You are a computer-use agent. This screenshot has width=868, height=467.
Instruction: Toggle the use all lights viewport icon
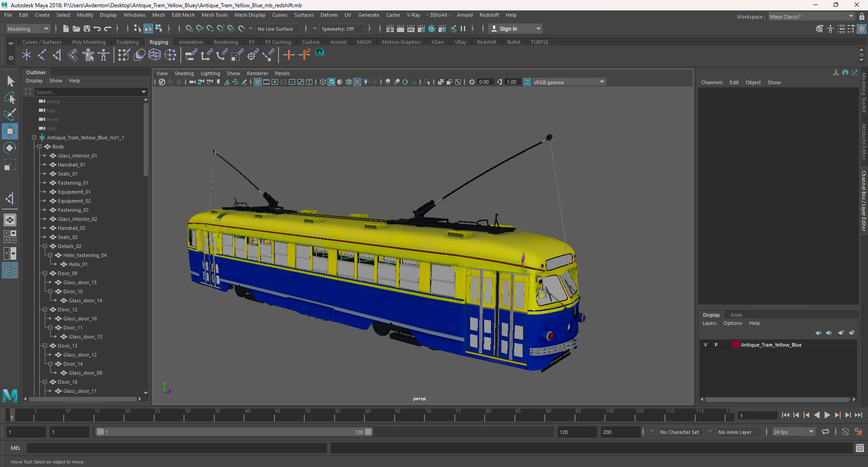(366, 82)
